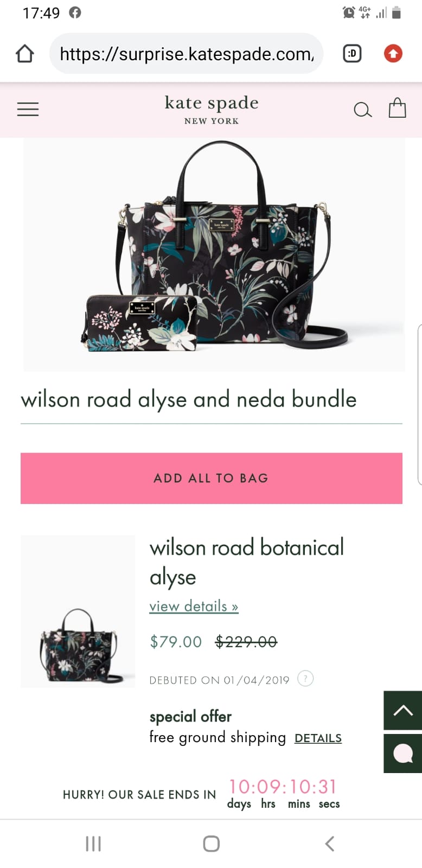422x868 pixels.
Task: Tap the browser home icon
Action: point(25,54)
